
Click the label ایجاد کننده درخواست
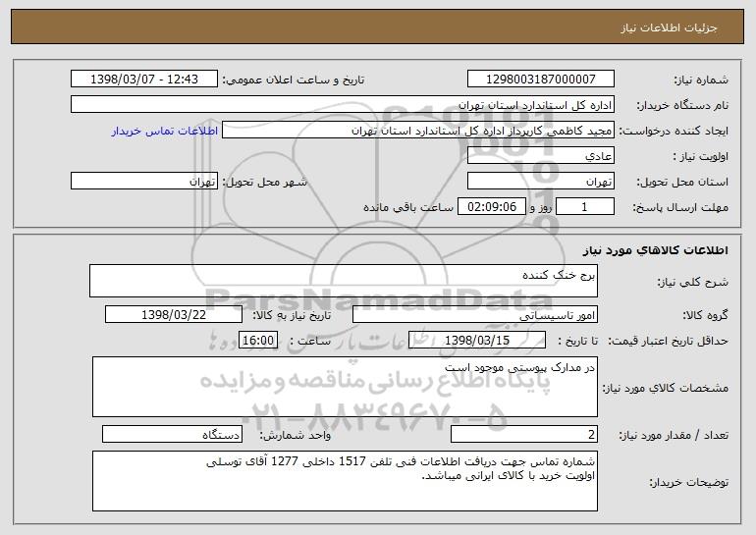pos(674,132)
